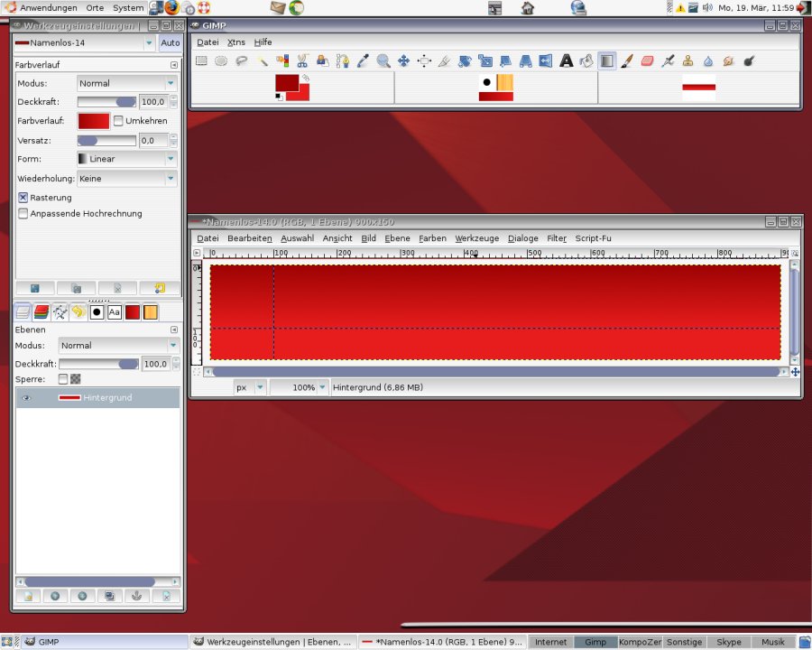Image resolution: width=812 pixels, height=650 pixels.
Task: Open the px unit dropdown in status bar
Action: point(250,387)
